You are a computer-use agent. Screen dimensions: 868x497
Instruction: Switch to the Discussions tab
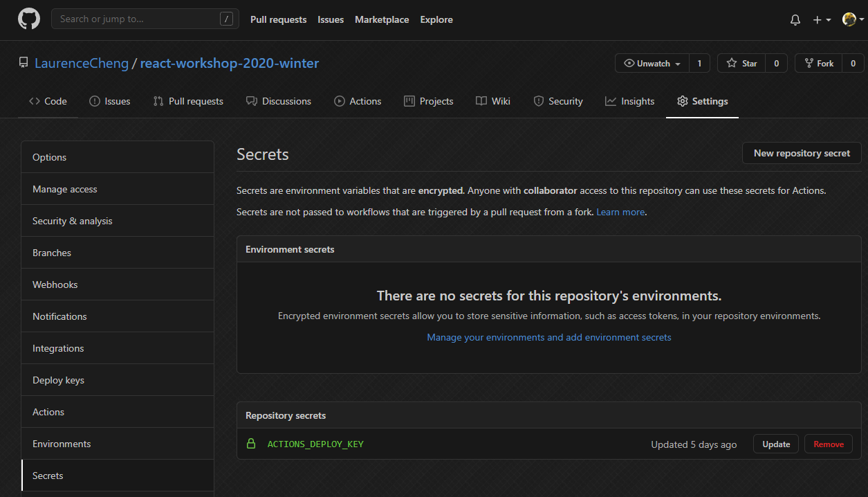[279, 101]
